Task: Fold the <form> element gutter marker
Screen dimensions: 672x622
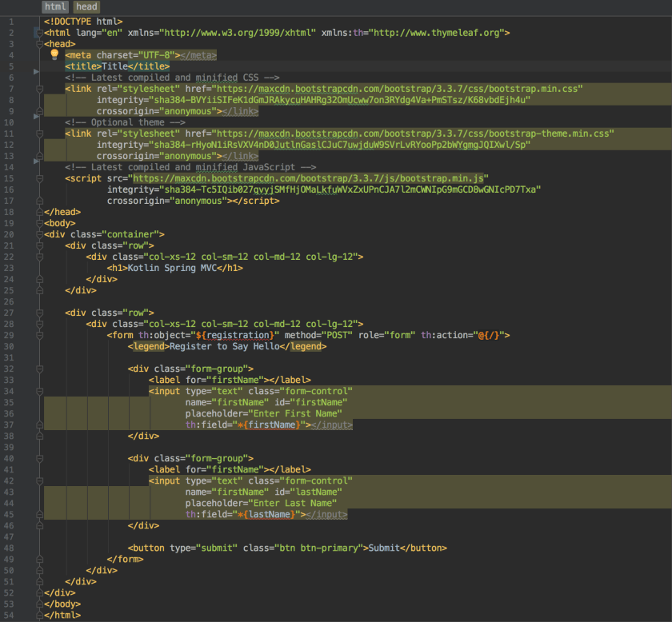Action: [x=38, y=335]
